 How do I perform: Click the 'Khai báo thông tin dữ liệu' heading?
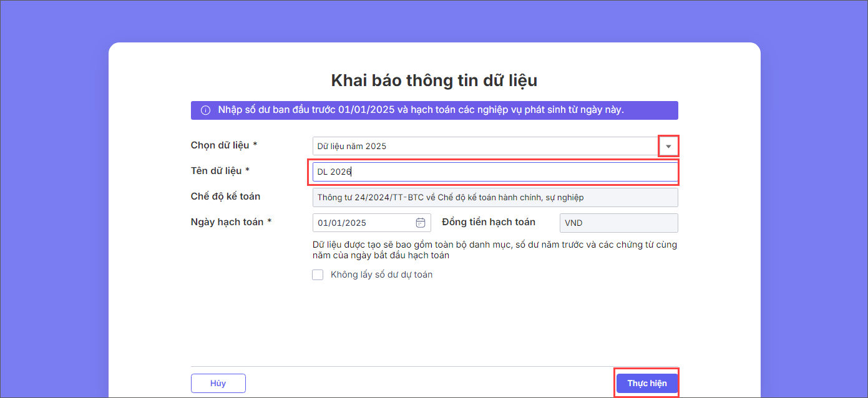434,80
